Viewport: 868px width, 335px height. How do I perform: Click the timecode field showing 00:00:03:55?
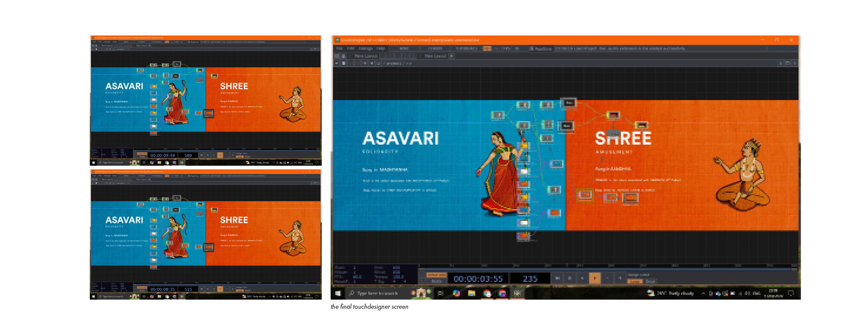coord(478,279)
